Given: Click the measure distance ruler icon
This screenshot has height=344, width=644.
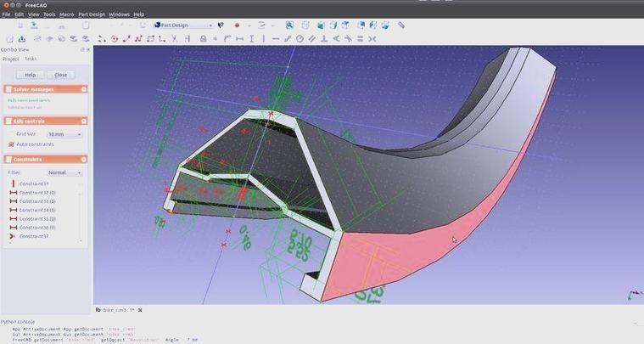Looking at the screenshot, I should click(x=401, y=25).
